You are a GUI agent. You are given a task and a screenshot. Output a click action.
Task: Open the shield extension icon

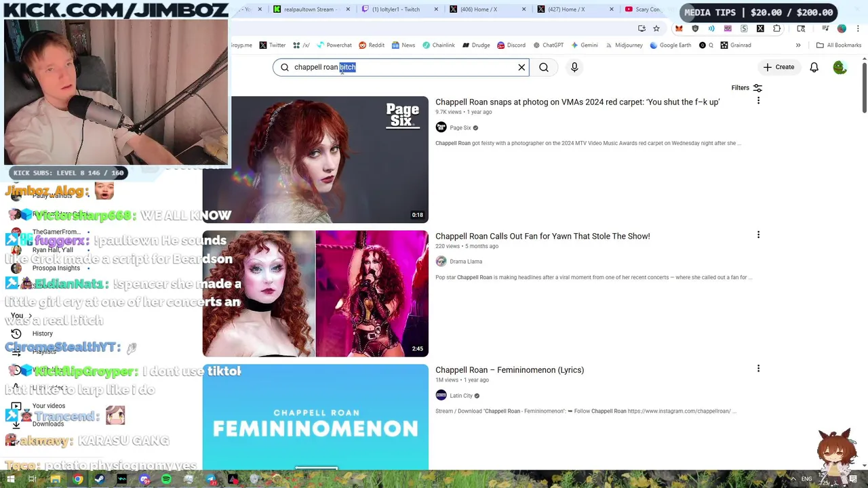[695, 28]
